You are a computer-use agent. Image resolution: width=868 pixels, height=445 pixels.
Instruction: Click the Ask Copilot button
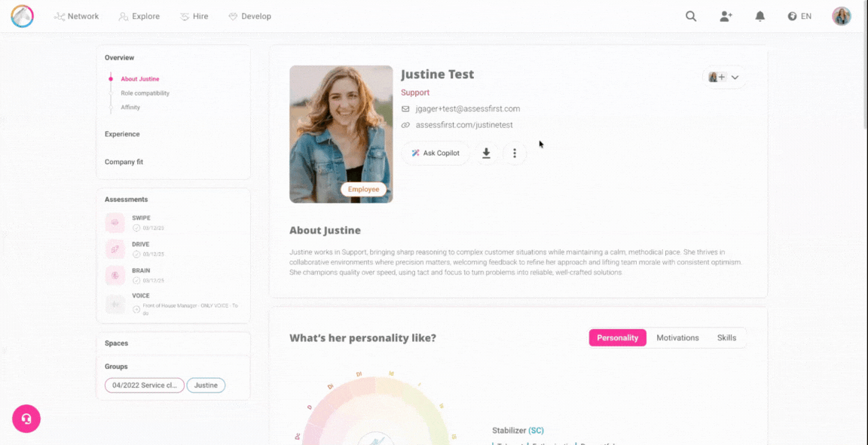(x=436, y=154)
